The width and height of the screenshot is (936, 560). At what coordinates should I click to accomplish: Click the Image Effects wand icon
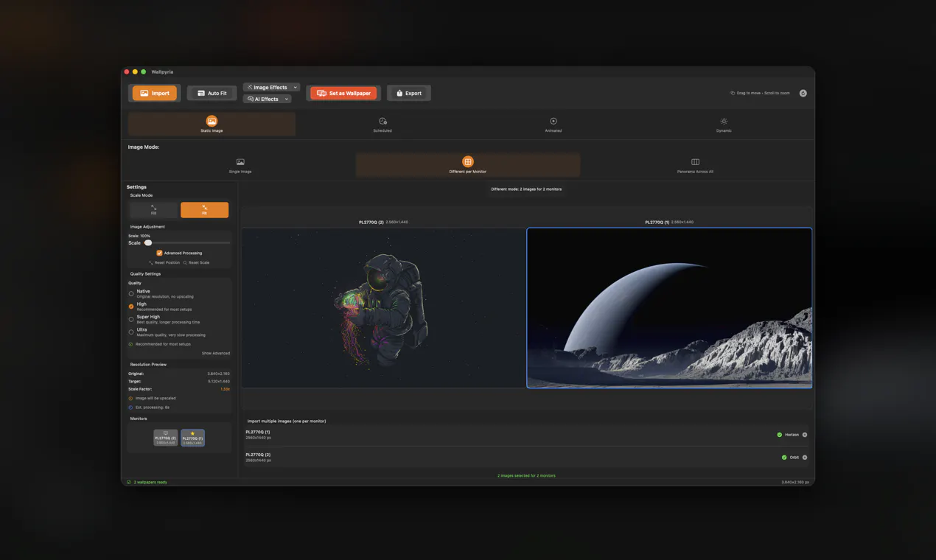click(x=250, y=87)
